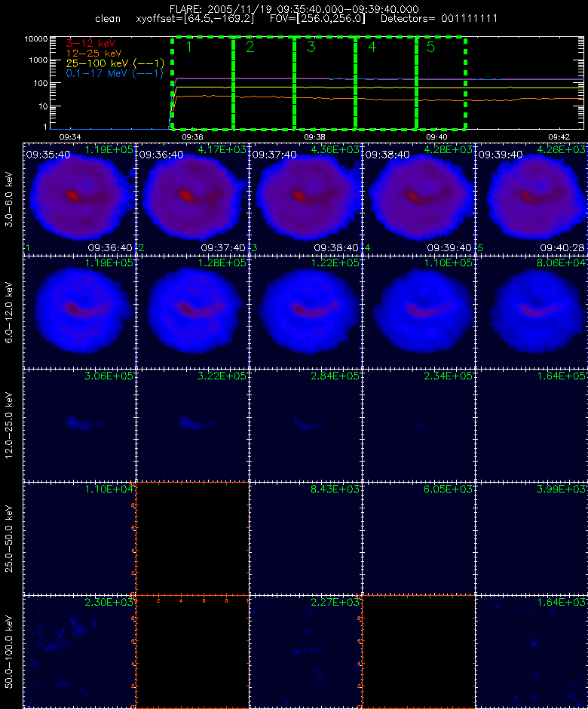Click interval number 4 in the light curve plot
This screenshot has height=709, width=588.
pos(372,47)
